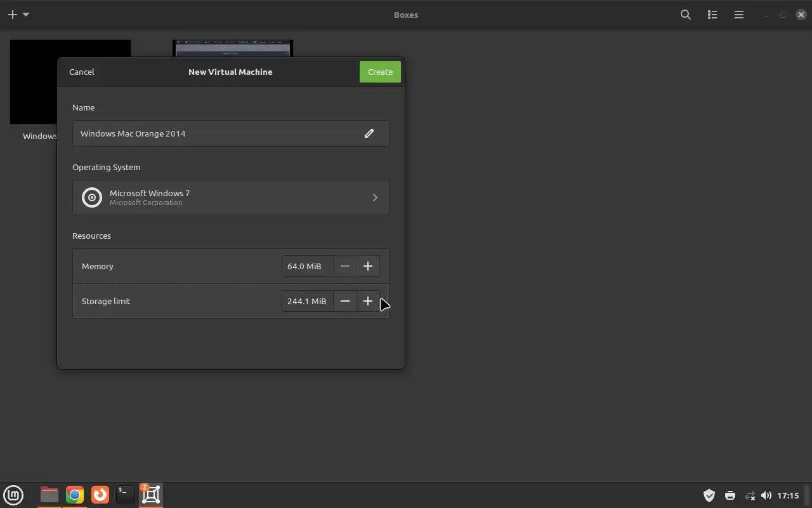The width and height of the screenshot is (812, 508).
Task: Open the shield security tray icon
Action: click(709, 495)
